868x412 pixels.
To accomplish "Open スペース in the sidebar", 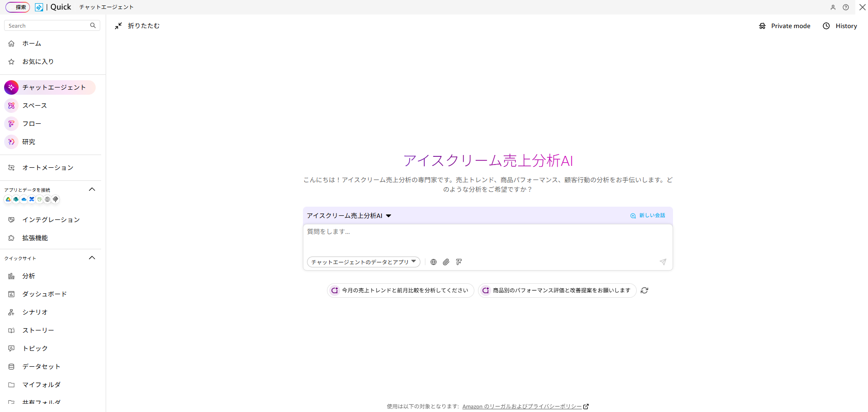I will click(34, 106).
